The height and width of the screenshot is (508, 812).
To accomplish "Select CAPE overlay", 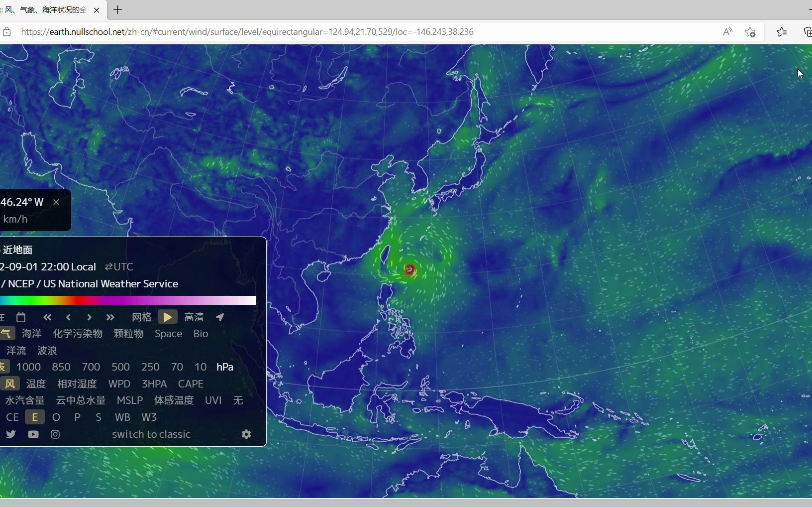I will [191, 384].
